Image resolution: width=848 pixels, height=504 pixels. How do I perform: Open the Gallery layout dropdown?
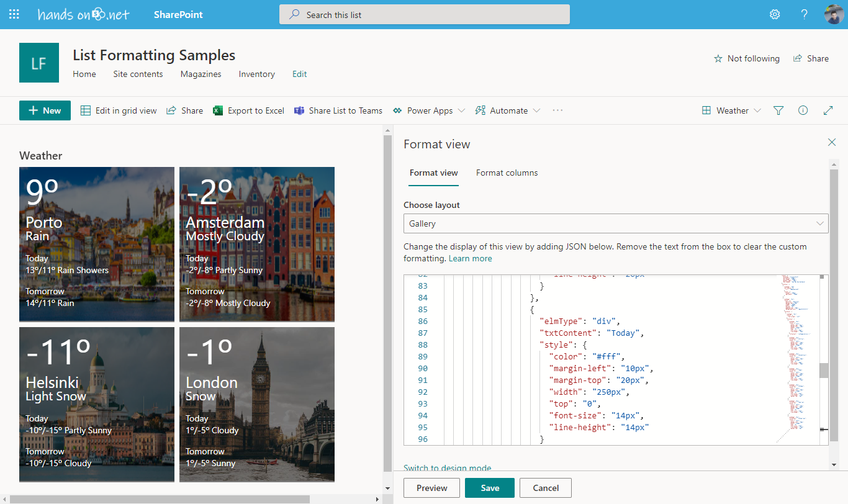pyautogui.click(x=616, y=223)
